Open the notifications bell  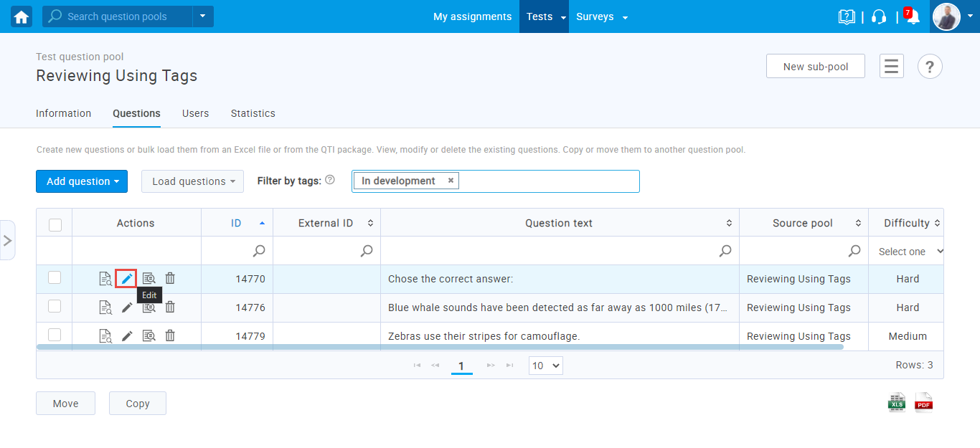pyautogui.click(x=913, y=17)
